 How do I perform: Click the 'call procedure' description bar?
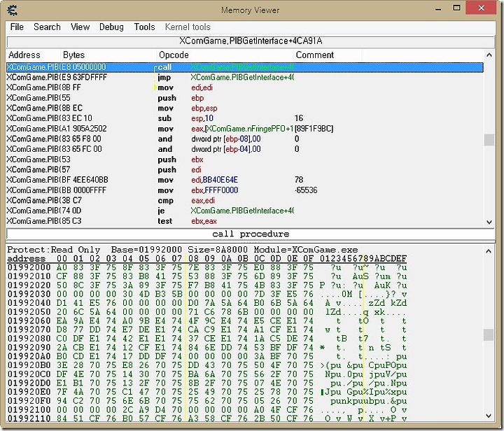tap(251, 234)
